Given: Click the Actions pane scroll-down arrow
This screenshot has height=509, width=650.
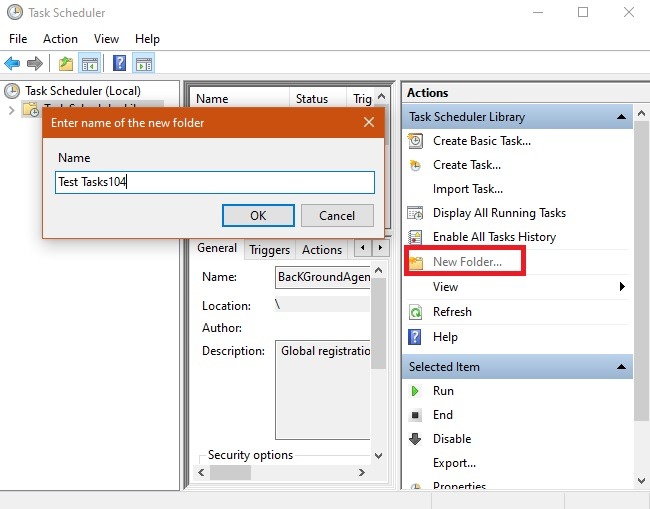Looking at the screenshot, I should 641,480.
